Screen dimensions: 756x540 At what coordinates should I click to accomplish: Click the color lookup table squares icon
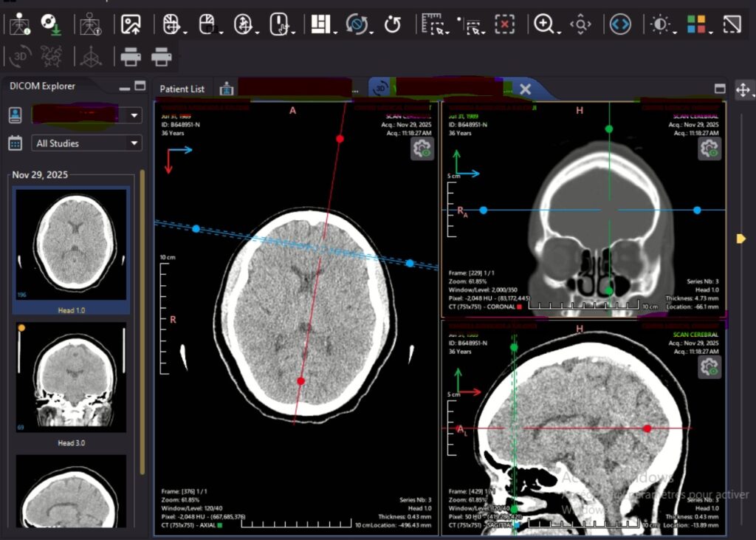coord(695,24)
